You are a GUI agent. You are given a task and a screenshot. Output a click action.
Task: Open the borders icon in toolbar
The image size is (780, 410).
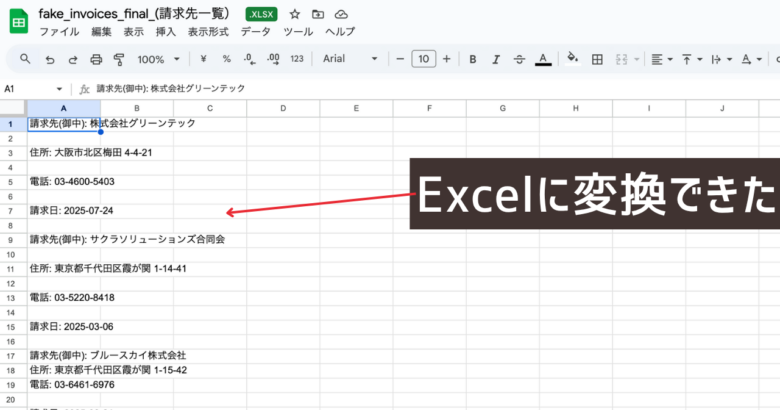pos(597,59)
